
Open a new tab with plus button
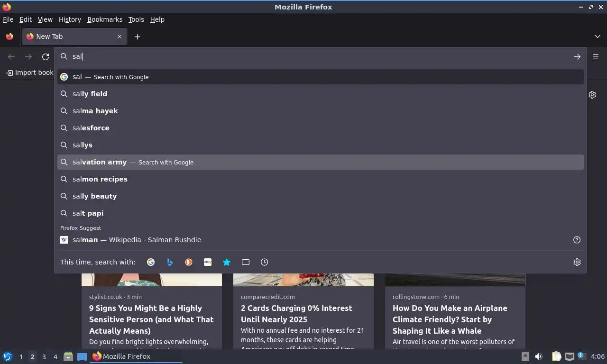[137, 36]
